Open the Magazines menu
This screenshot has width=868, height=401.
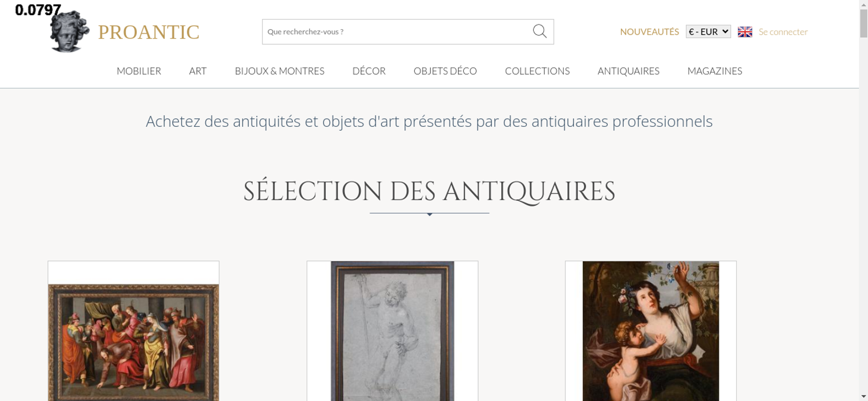click(715, 71)
